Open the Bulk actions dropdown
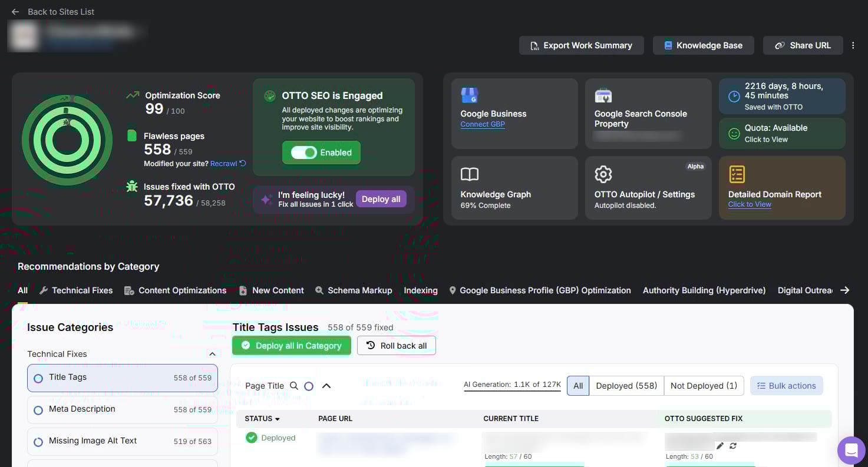Screen dimensions: 868x467 786,386
